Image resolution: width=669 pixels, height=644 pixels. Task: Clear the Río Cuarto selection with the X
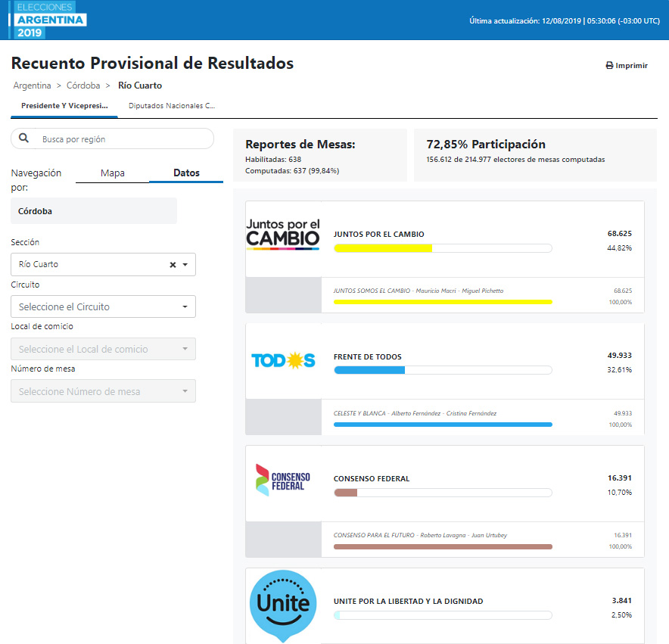[173, 265]
